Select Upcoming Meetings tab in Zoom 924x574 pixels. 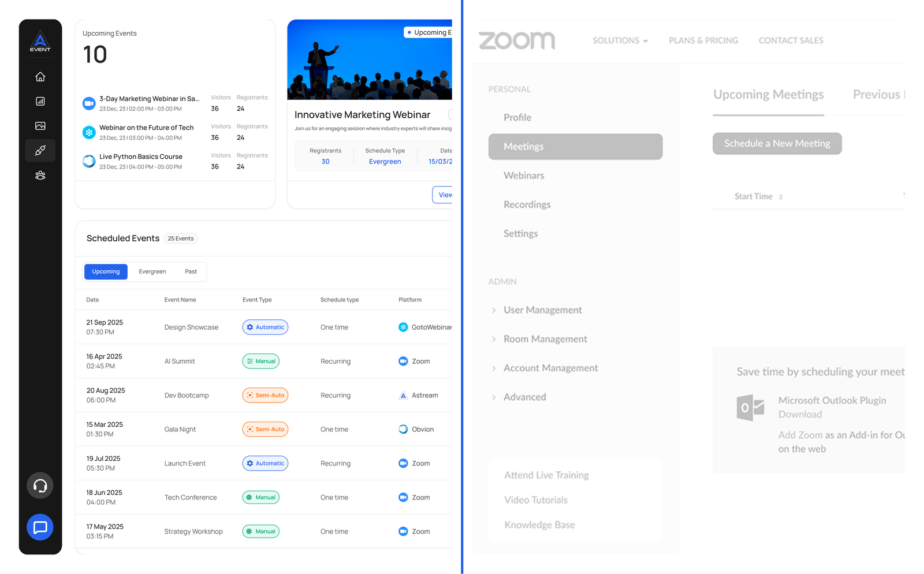click(x=768, y=95)
